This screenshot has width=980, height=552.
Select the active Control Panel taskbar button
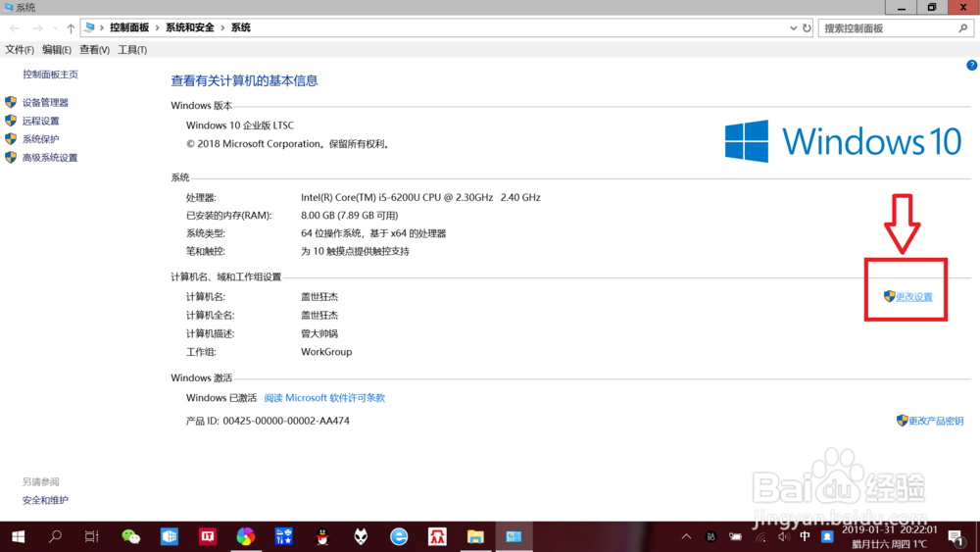tap(514, 536)
